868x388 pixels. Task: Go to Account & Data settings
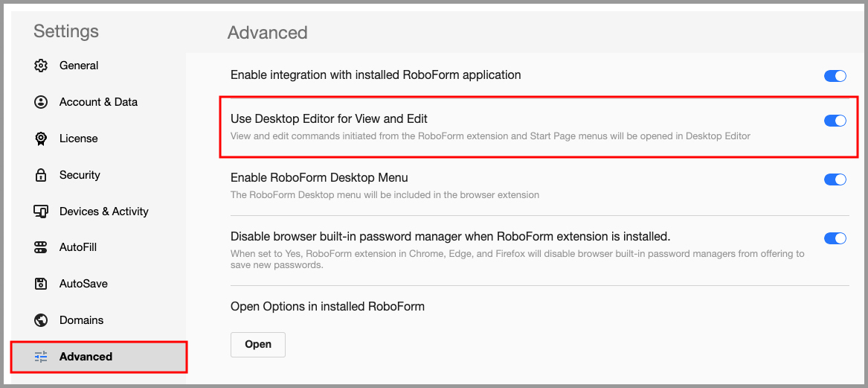[x=98, y=102]
